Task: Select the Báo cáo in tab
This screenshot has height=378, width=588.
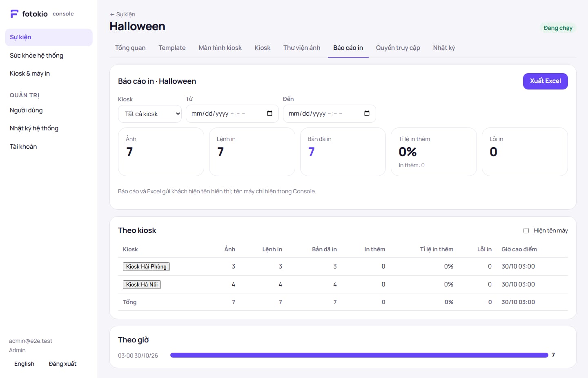Action: [348, 48]
